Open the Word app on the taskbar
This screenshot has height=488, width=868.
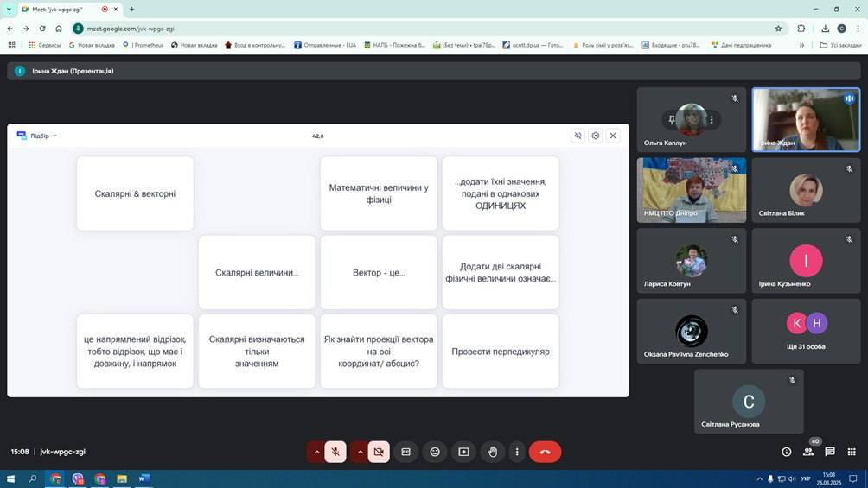[144, 478]
